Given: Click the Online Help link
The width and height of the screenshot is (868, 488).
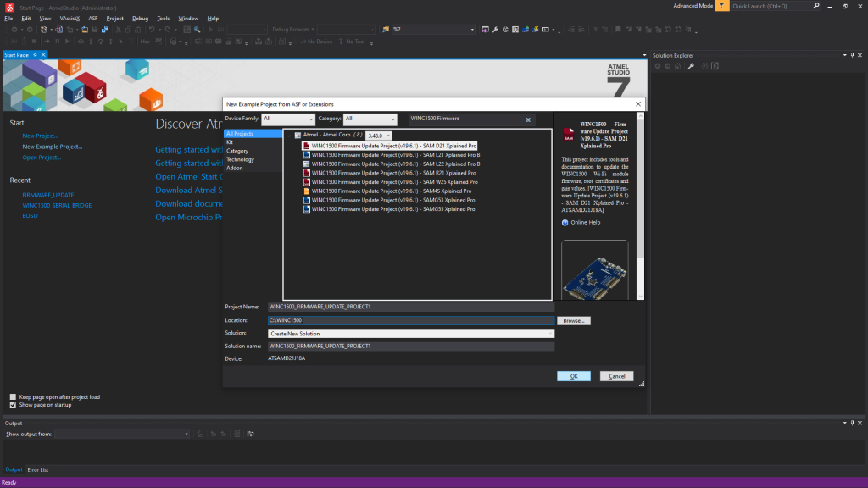Looking at the screenshot, I should (x=586, y=223).
